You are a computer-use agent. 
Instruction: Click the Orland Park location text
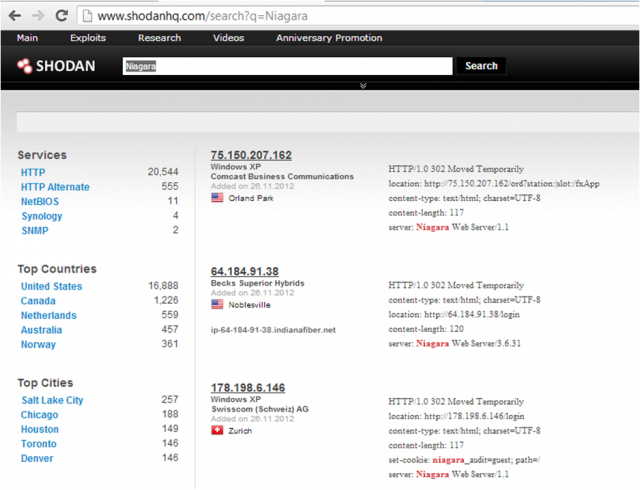(251, 198)
